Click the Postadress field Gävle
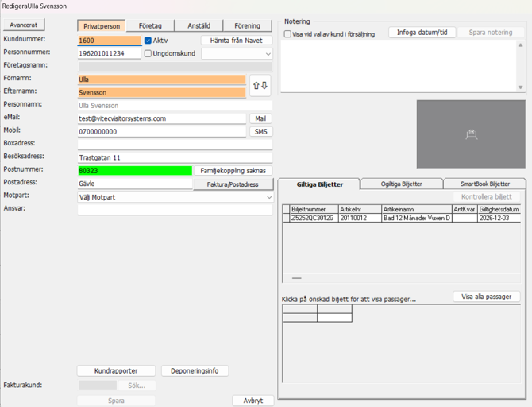Screen dimensions: 532x407 tap(135, 184)
